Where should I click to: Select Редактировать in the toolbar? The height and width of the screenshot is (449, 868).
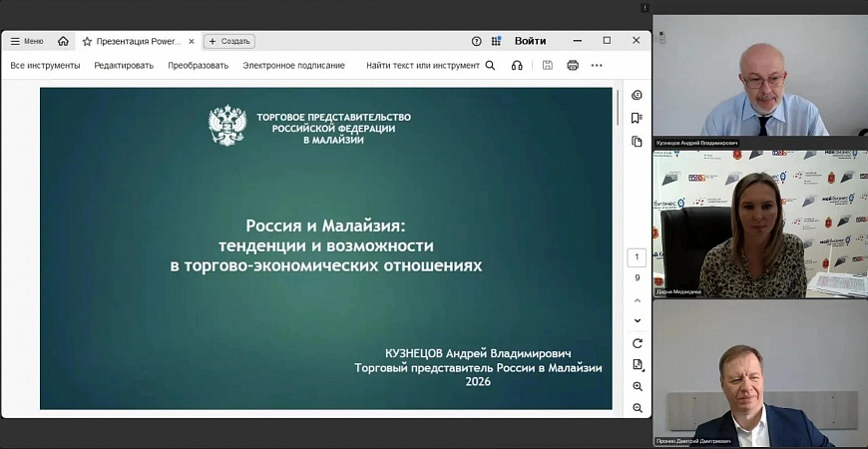124,65
